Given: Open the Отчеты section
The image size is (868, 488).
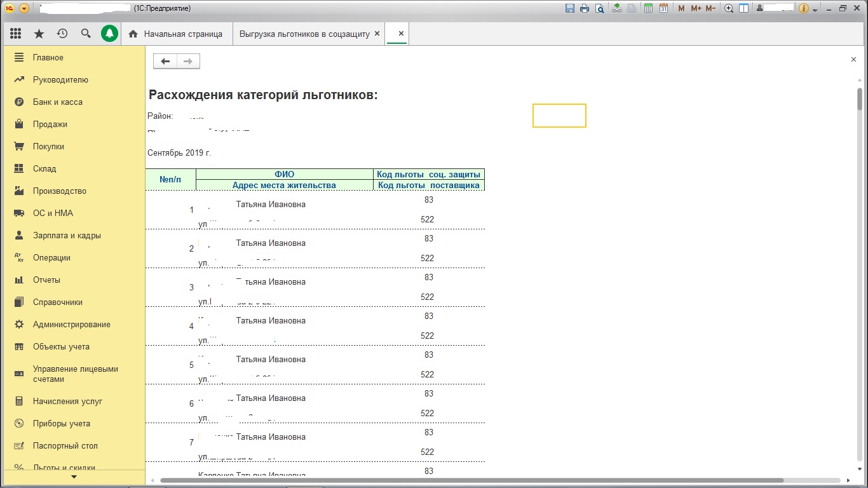Looking at the screenshot, I should (x=73, y=280).
